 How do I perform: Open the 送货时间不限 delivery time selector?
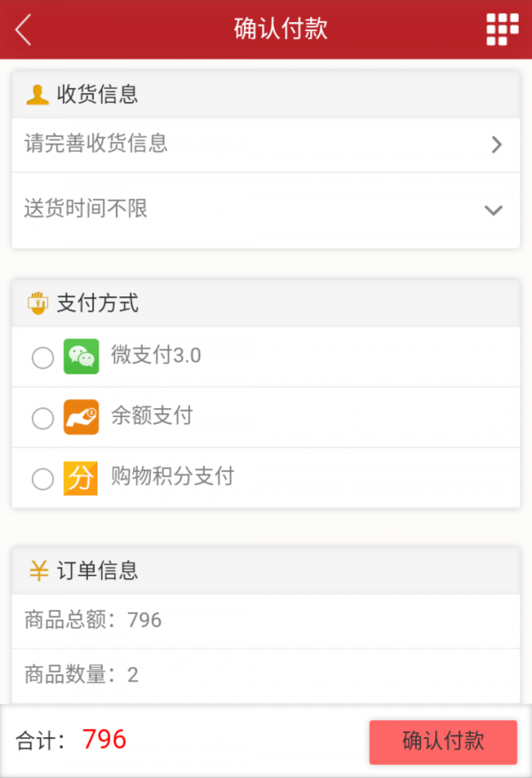coord(86,209)
